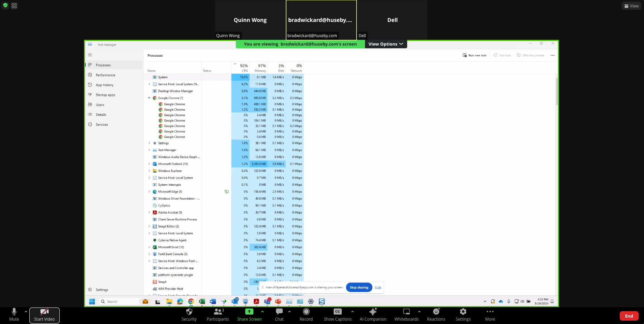Switch to the Performance tab
The width and height of the screenshot is (644, 324).
click(114, 75)
